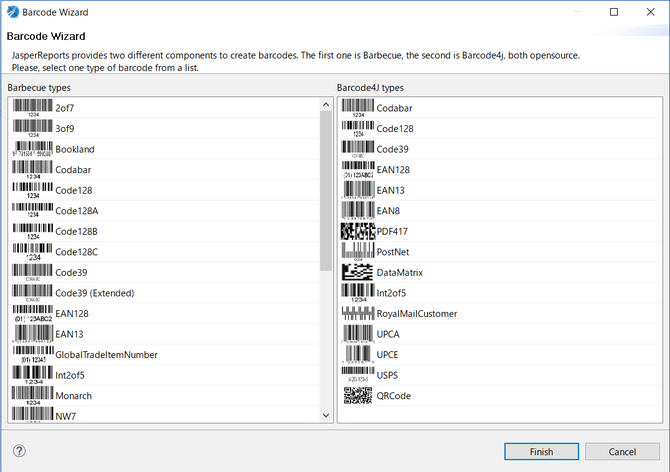Select the 'NW7' text label
670x472 pixels.
65,416
